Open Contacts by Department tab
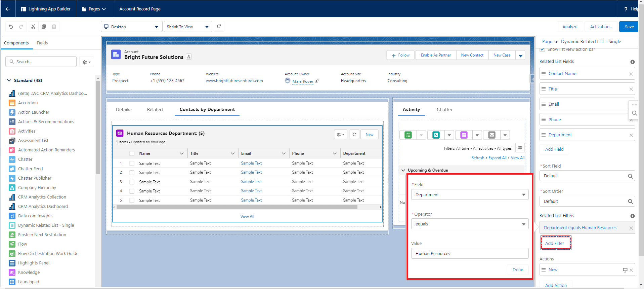The height and width of the screenshot is (289, 644). click(x=207, y=110)
